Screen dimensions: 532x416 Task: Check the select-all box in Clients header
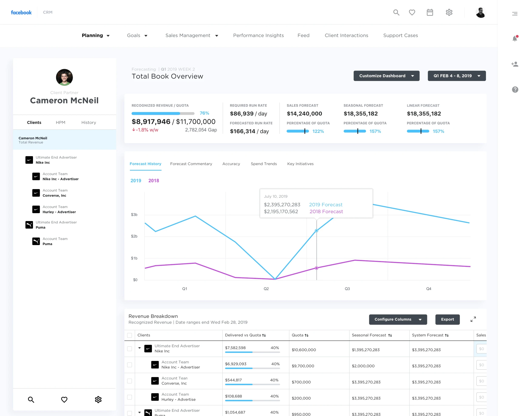pos(129,335)
